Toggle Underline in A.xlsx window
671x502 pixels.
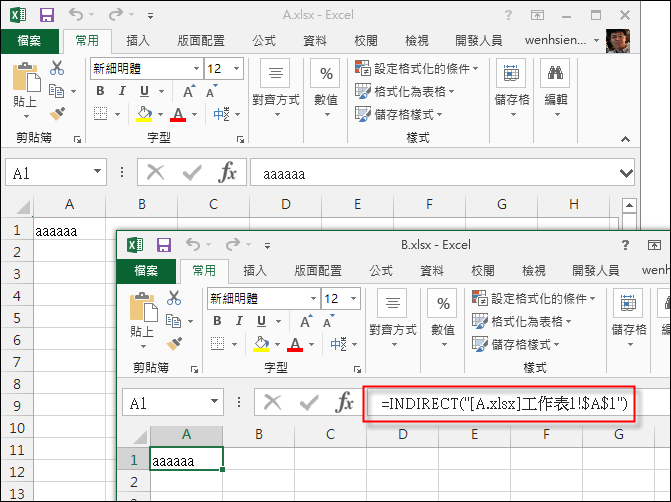145,91
